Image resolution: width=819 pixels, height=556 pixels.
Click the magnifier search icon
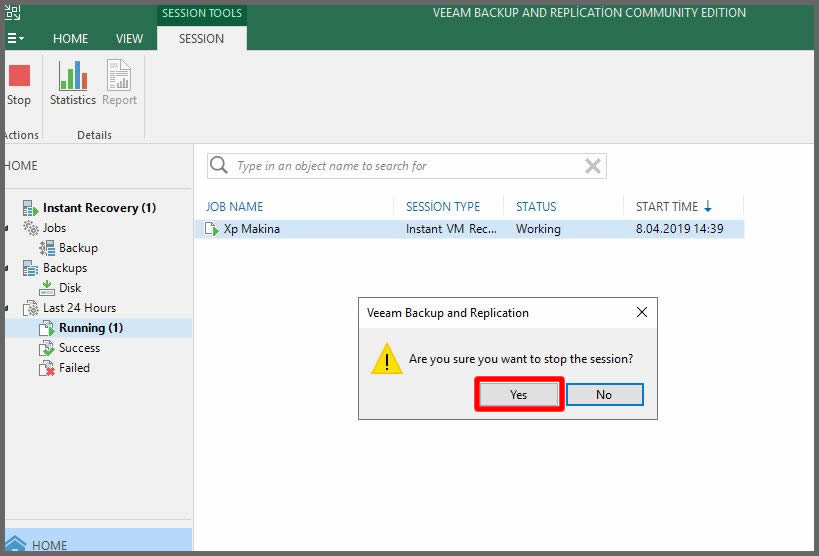tap(218, 166)
